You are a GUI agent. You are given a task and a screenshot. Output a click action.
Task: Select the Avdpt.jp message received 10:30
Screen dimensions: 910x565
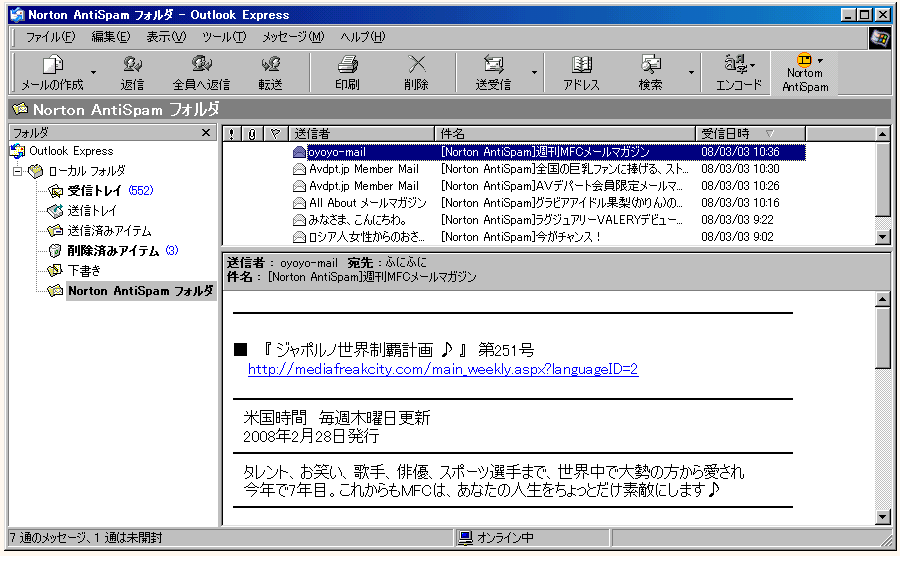click(548, 169)
